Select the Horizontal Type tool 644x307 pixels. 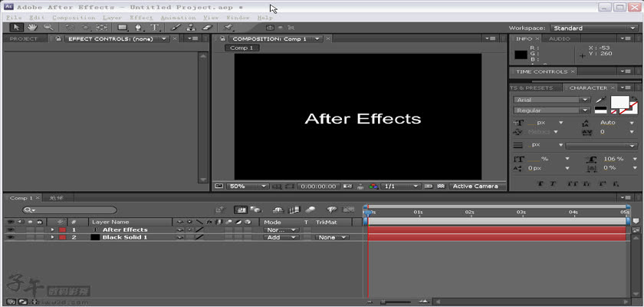155,28
